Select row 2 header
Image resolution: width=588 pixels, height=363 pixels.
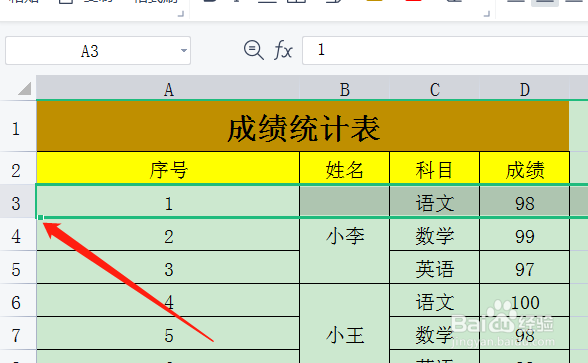point(18,168)
